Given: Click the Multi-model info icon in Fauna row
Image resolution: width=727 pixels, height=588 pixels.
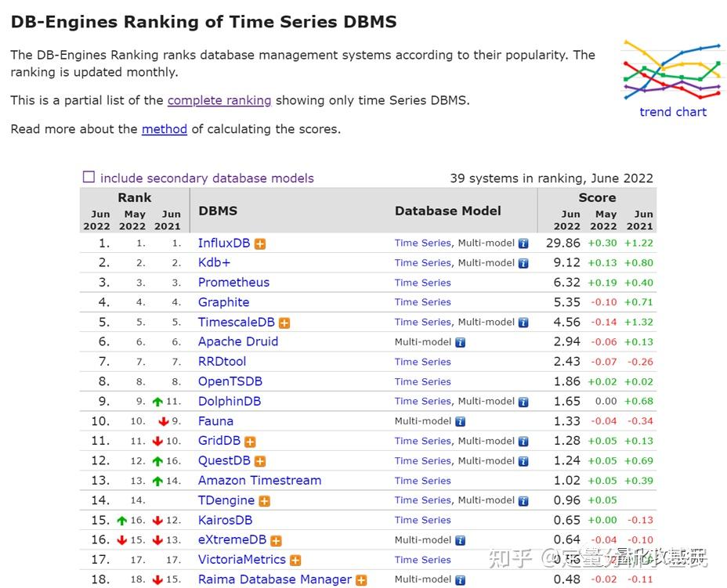Looking at the screenshot, I should (460, 422).
